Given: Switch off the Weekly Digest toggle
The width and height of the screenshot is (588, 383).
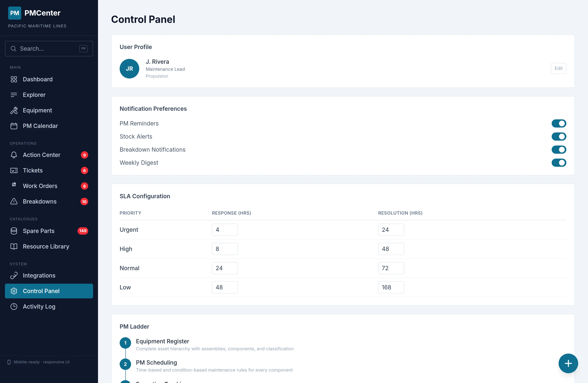Looking at the screenshot, I should (x=559, y=163).
